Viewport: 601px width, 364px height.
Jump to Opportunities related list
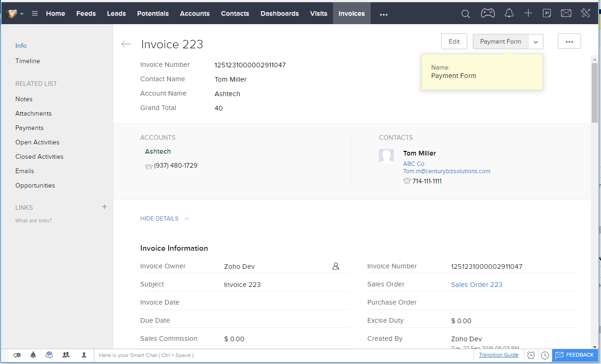(35, 185)
